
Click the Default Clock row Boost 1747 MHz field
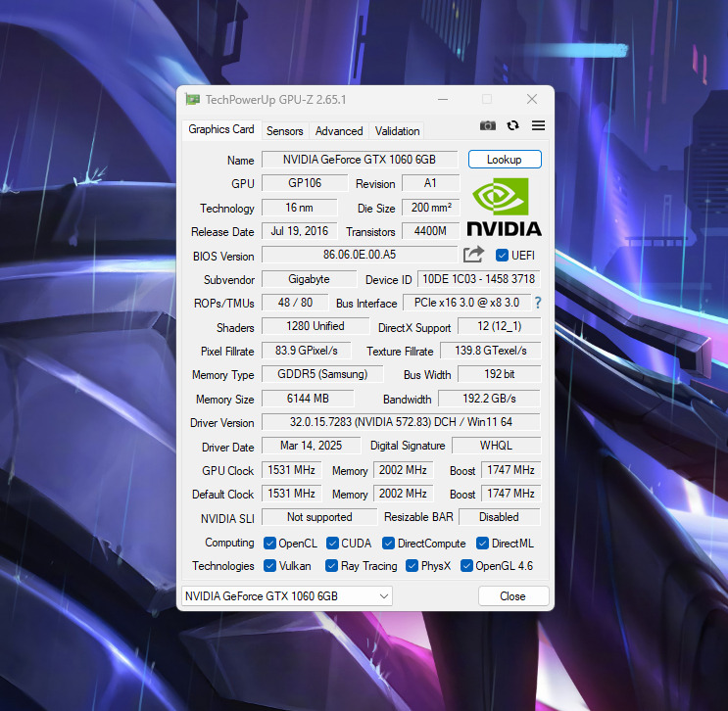(x=510, y=494)
